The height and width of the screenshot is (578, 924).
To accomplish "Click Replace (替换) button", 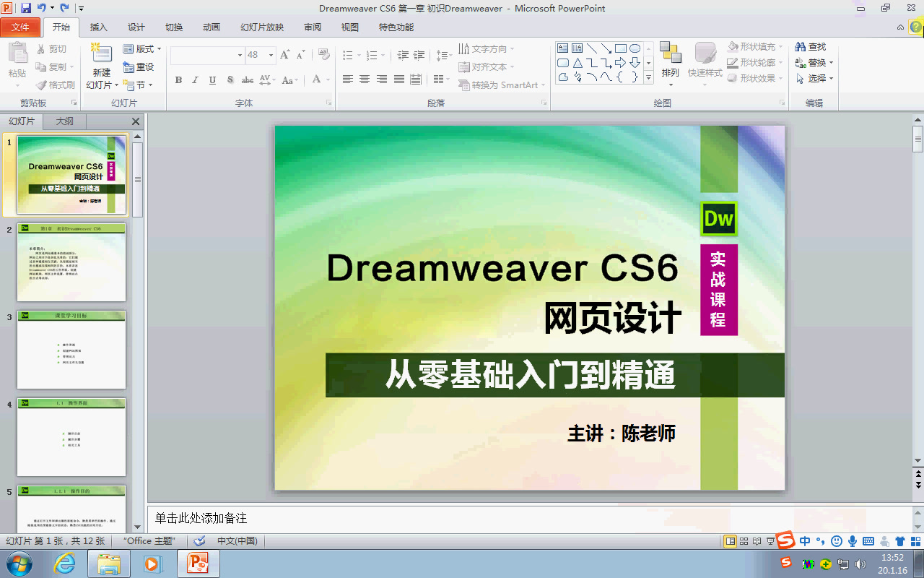I will coord(814,63).
